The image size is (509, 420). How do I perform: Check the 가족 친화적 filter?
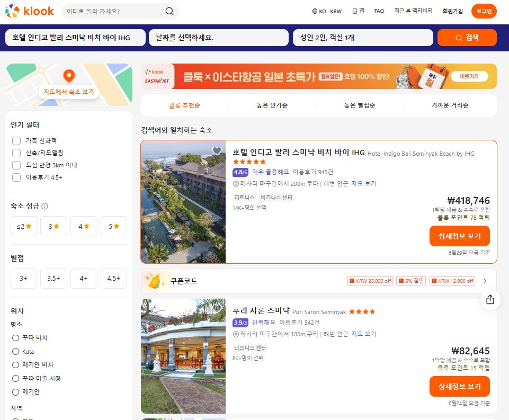[16, 140]
